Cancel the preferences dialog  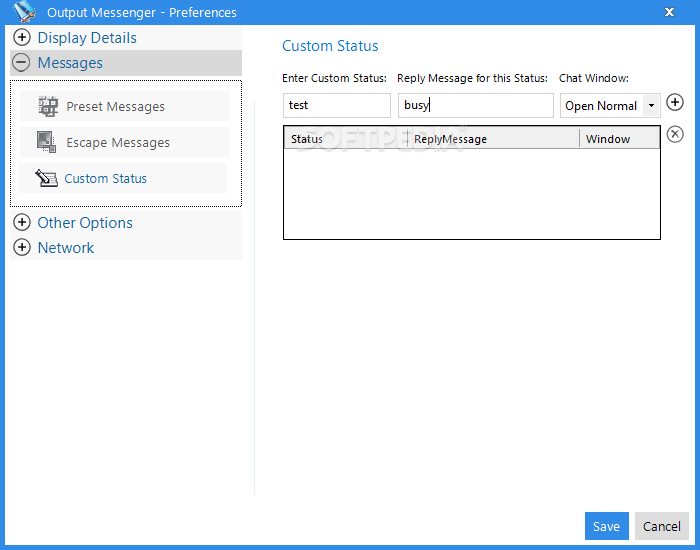pyautogui.click(x=661, y=526)
